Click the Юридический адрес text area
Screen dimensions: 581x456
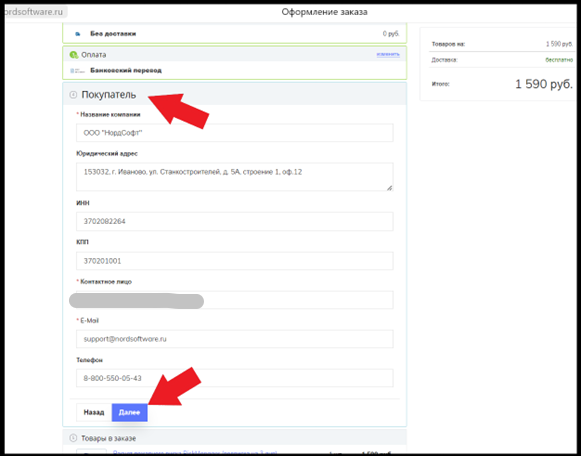pos(235,177)
